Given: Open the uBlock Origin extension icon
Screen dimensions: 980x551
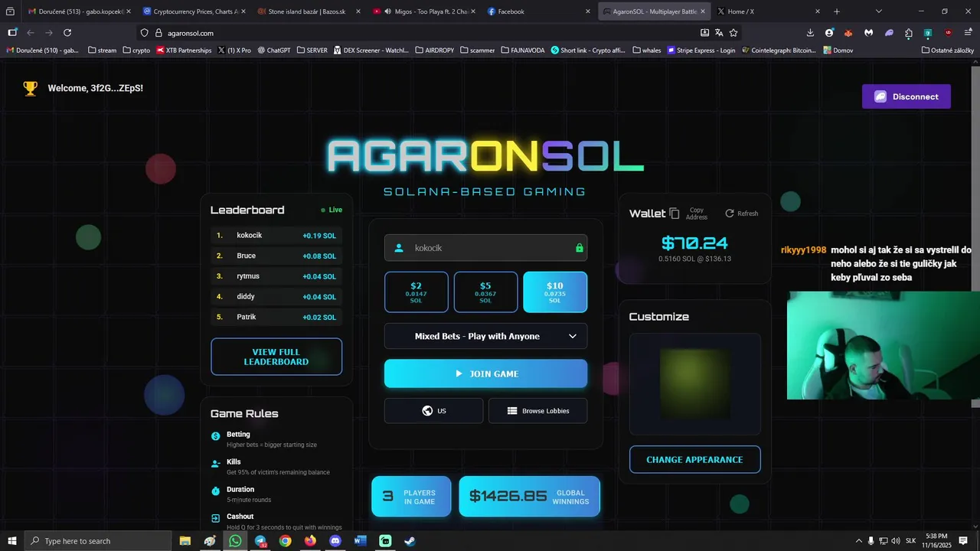Looking at the screenshot, I should click(x=949, y=33).
